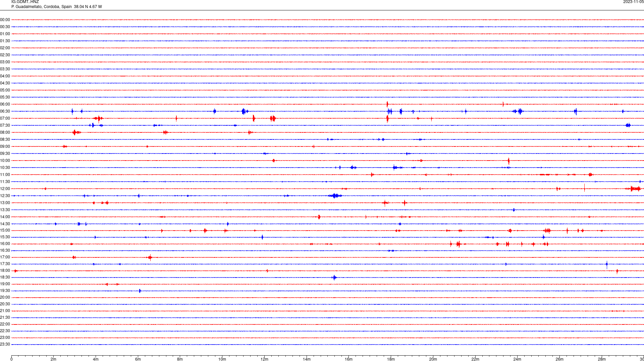The image size is (644, 362).
Task: Click the 6m tick label on axis
Action: pos(138,359)
